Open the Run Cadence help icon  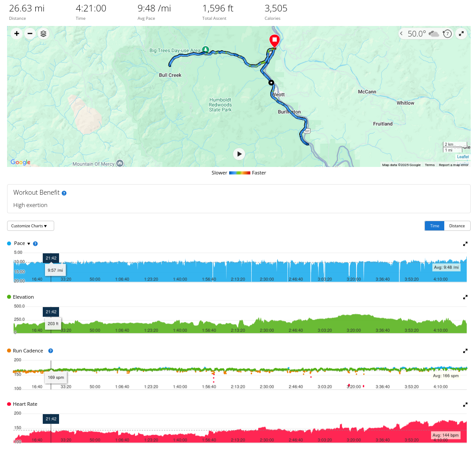coord(51,351)
